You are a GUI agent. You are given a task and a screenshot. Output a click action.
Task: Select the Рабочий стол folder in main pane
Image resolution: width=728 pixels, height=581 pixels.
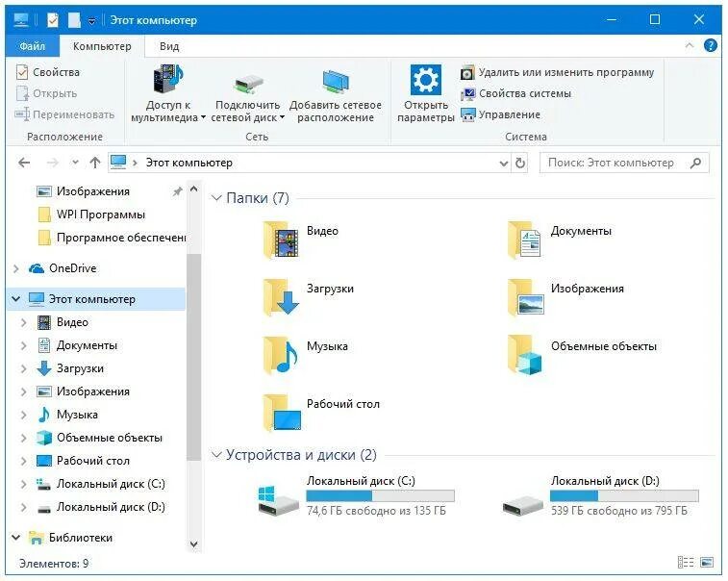click(321, 413)
